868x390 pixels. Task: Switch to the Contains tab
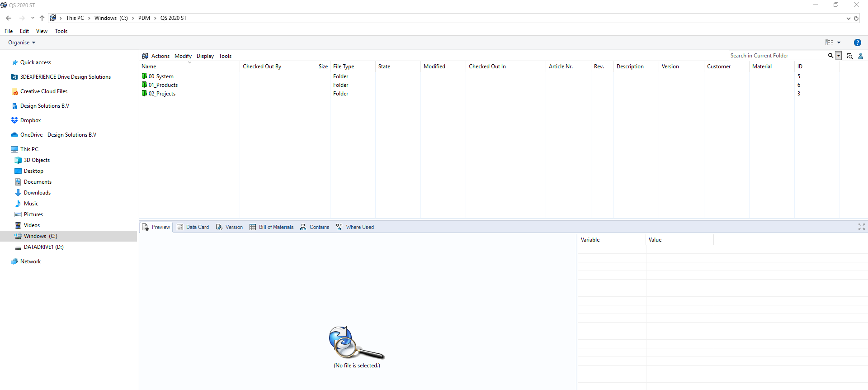[x=315, y=227]
